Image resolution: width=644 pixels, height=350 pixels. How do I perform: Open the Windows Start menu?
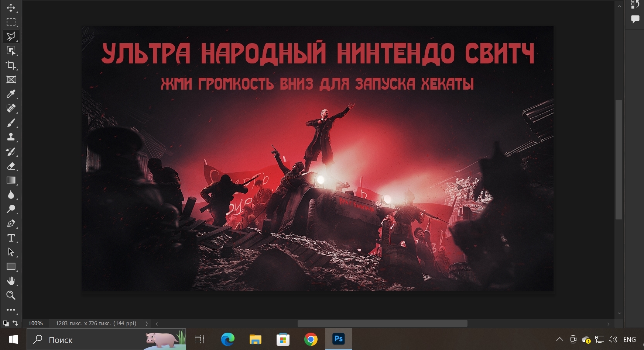click(13, 339)
